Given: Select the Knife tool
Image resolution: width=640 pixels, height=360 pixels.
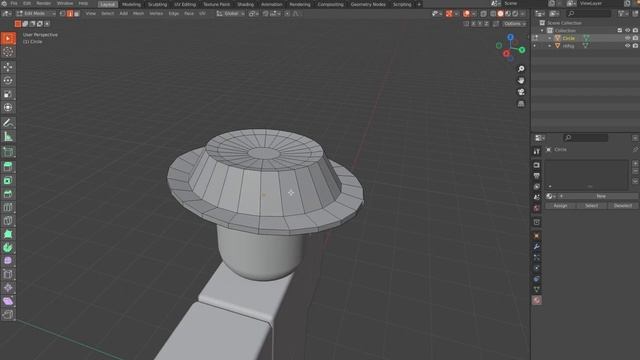Looking at the screenshot, I should [x=8, y=221].
